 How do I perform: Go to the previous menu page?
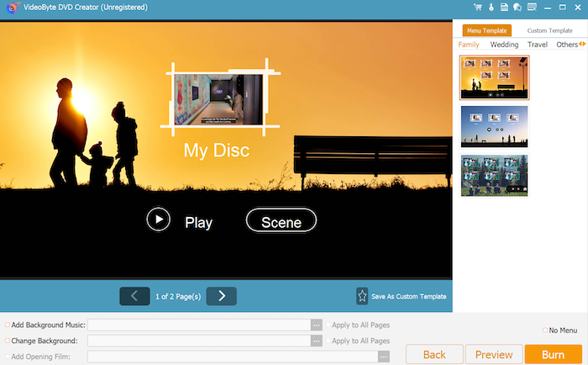click(134, 296)
